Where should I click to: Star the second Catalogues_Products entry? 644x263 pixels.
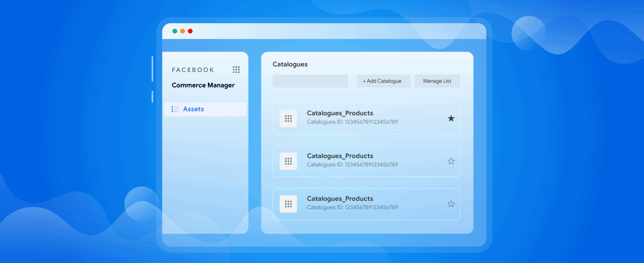(451, 161)
